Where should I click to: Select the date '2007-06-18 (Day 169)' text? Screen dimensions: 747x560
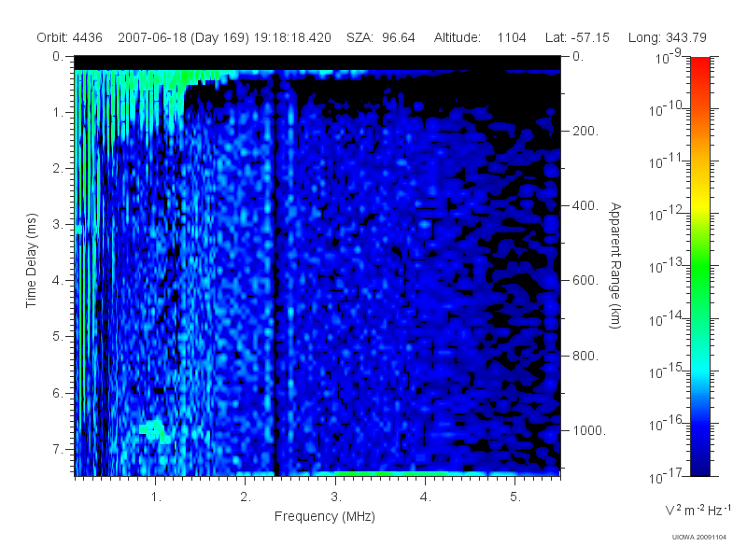coord(183,37)
